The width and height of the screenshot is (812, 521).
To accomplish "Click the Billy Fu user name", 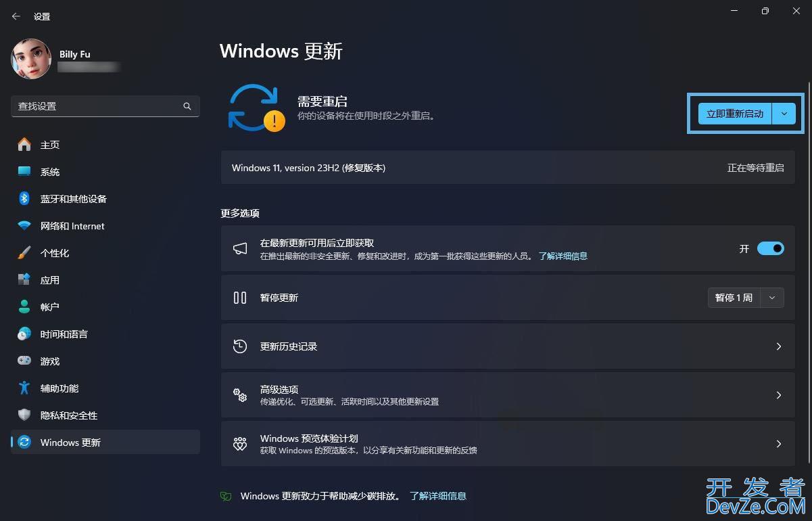I will pos(74,54).
